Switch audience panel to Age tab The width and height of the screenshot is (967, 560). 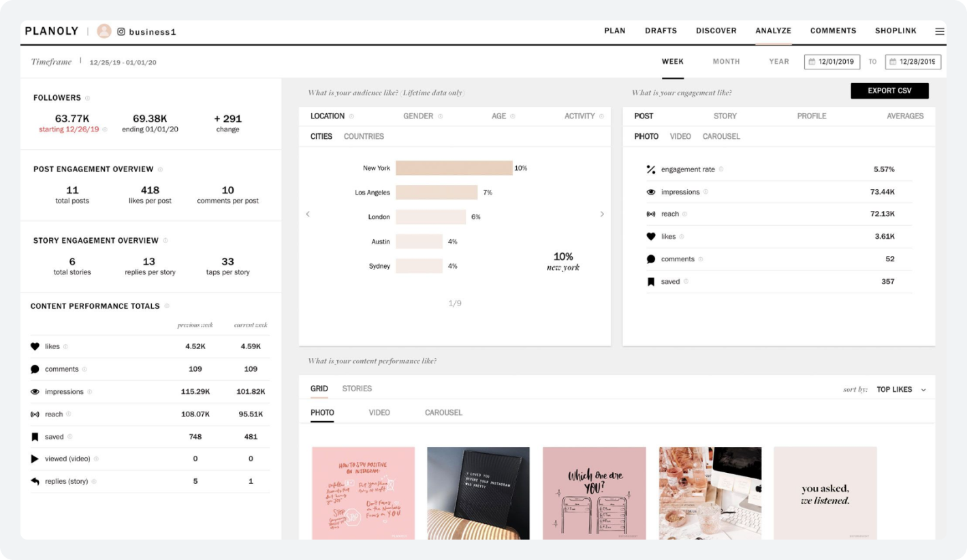(499, 116)
